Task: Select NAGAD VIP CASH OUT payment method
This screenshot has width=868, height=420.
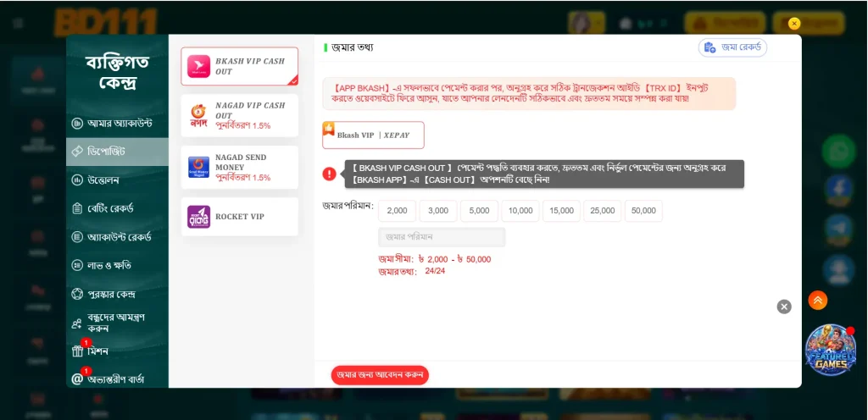Action: click(x=239, y=115)
